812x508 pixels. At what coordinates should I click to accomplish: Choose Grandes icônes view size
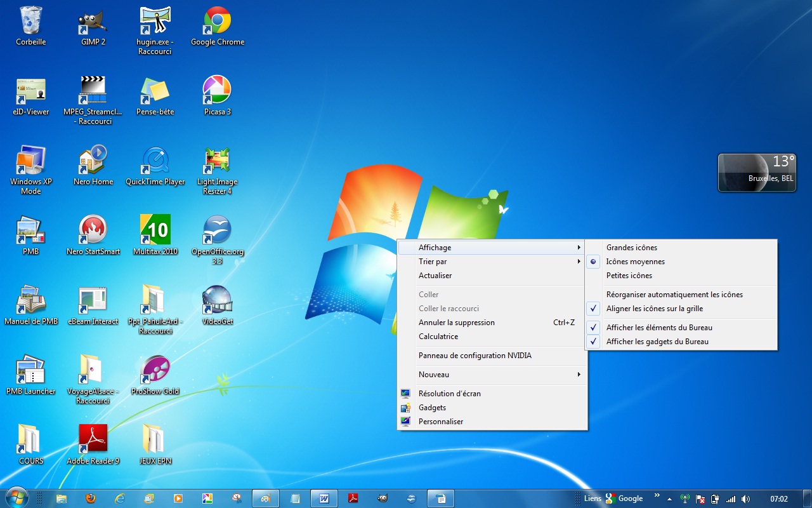(x=681, y=248)
